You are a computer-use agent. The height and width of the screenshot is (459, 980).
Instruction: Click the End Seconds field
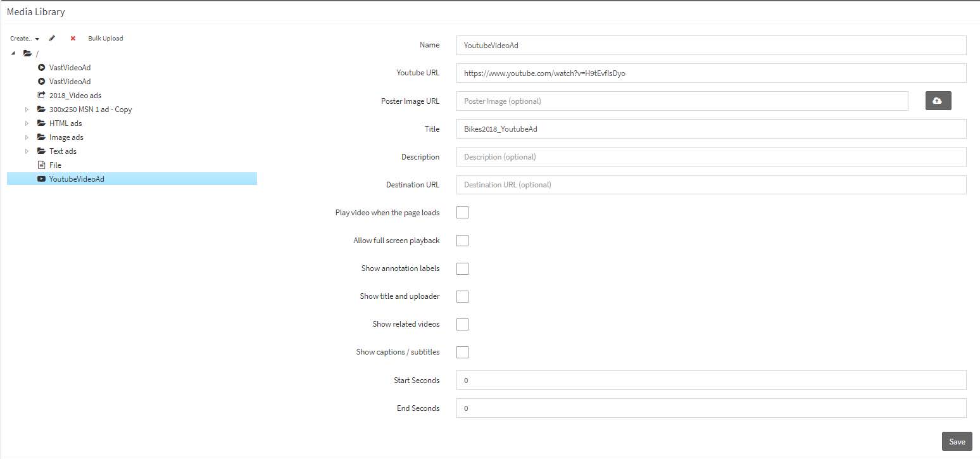[x=711, y=408]
